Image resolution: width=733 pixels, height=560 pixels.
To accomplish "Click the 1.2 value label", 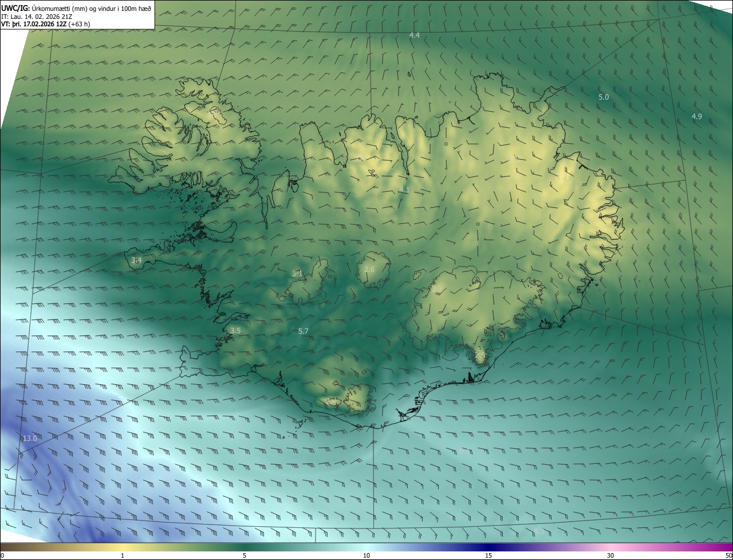I will 563,177.
